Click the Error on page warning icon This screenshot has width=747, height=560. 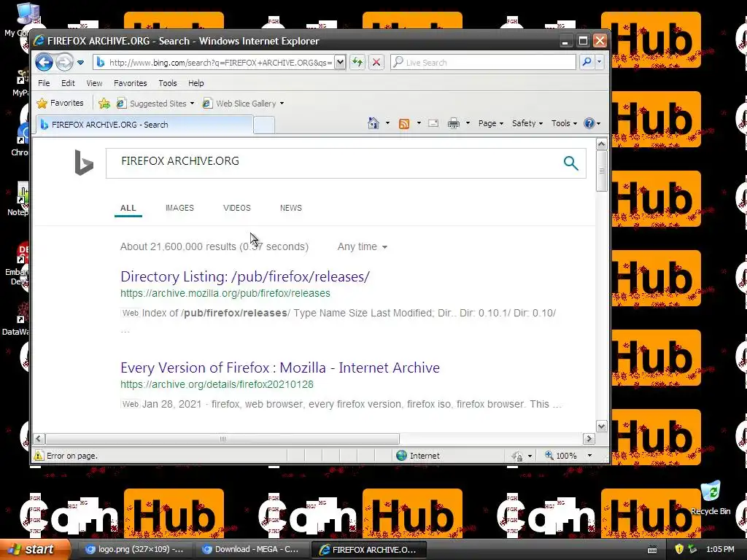(x=38, y=456)
